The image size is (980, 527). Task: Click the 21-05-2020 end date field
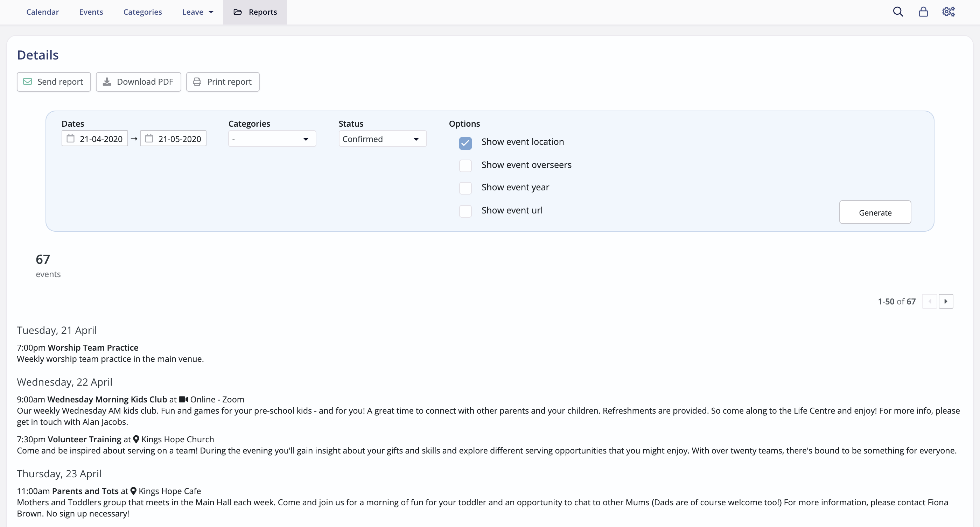pos(179,139)
